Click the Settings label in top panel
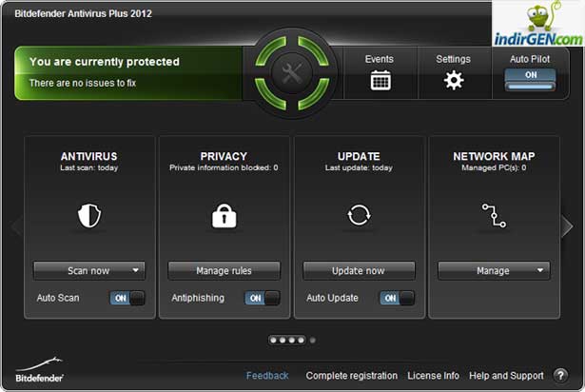Viewport: 585px width, 392px height. click(454, 59)
